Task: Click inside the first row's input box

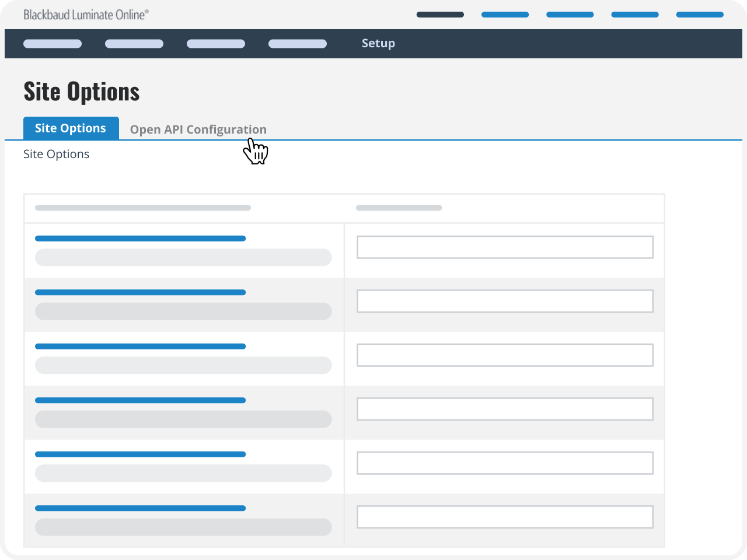Action: [x=504, y=247]
